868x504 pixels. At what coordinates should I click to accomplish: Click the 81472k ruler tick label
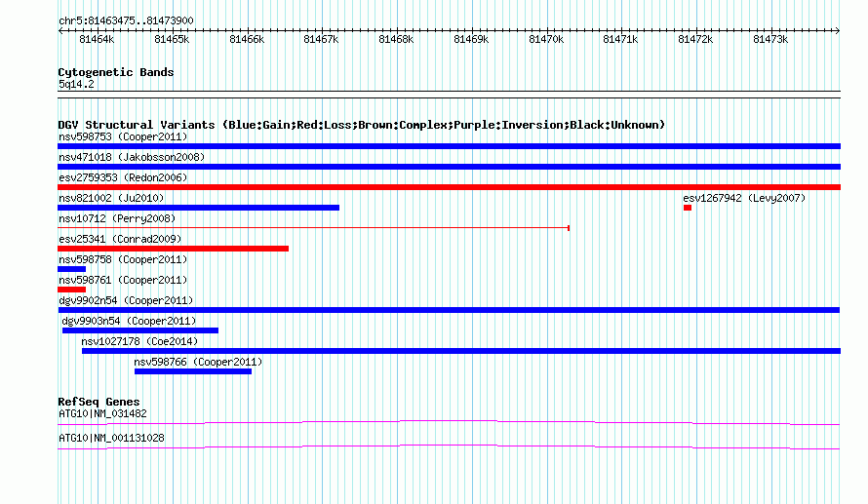695,39
